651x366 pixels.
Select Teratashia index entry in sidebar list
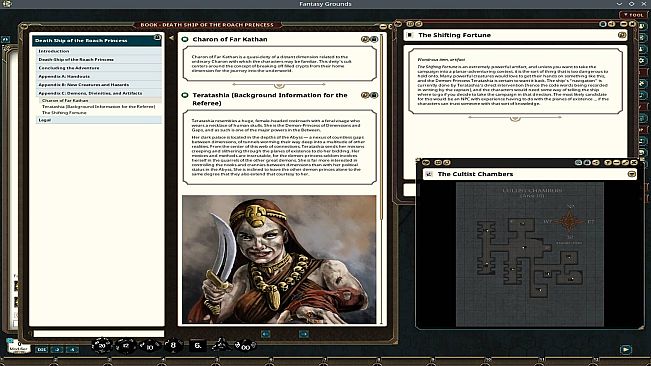click(100, 107)
